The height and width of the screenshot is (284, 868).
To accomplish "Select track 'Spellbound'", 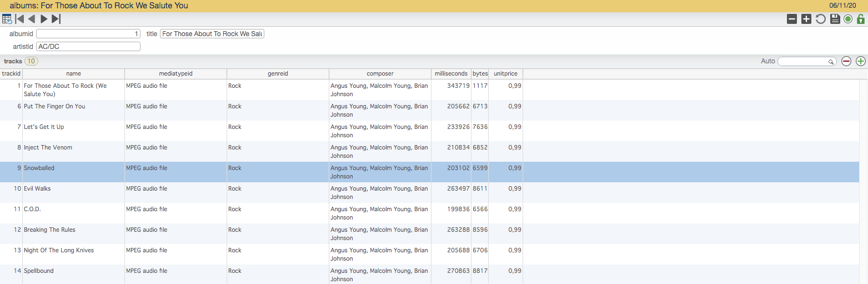I will [430, 275].
